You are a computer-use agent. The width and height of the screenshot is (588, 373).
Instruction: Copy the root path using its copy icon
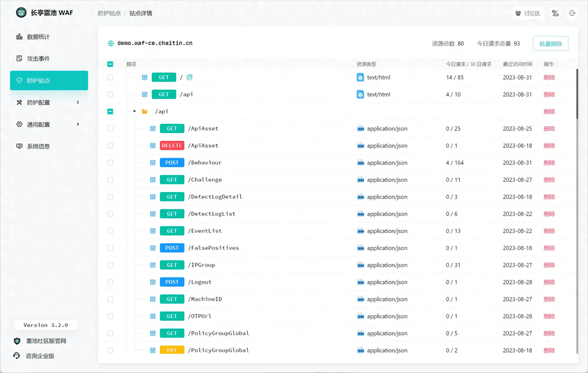(189, 77)
